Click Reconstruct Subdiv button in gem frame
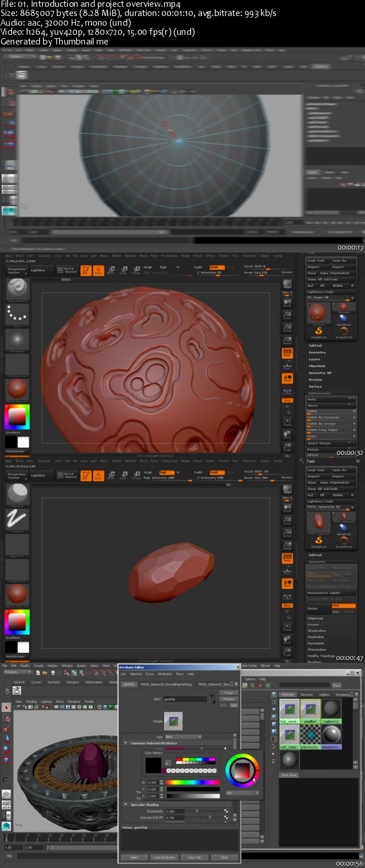365x868 pixels. pos(331,592)
